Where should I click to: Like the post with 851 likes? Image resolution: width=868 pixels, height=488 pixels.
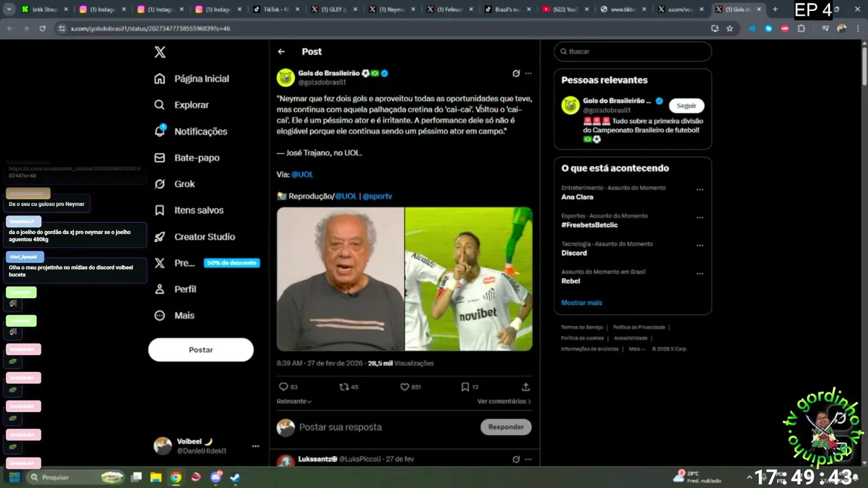coord(410,387)
